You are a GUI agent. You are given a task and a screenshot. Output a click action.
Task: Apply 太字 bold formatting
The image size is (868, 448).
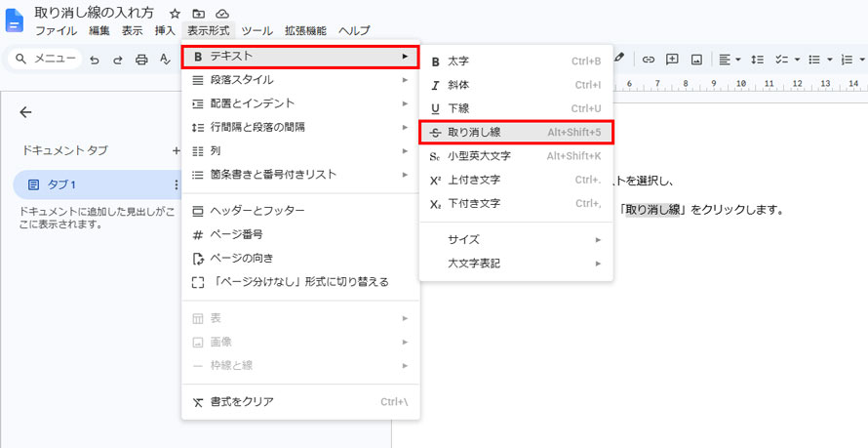point(516,61)
